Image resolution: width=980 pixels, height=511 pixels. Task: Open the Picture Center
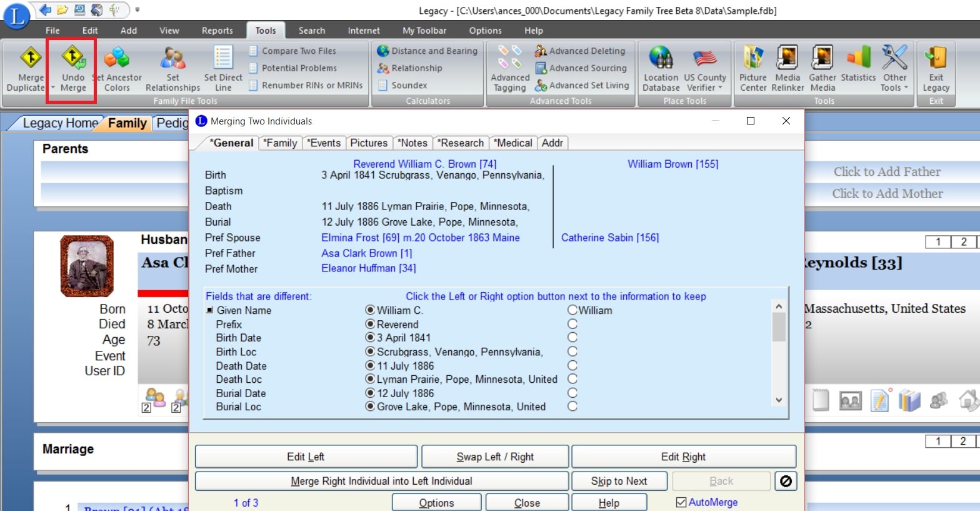753,69
